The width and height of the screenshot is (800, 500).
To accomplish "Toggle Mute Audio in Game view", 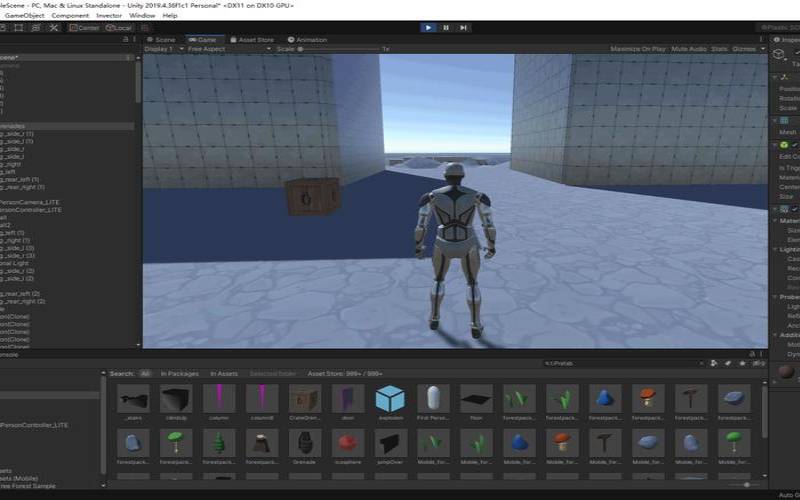I will (x=689, y=49).
